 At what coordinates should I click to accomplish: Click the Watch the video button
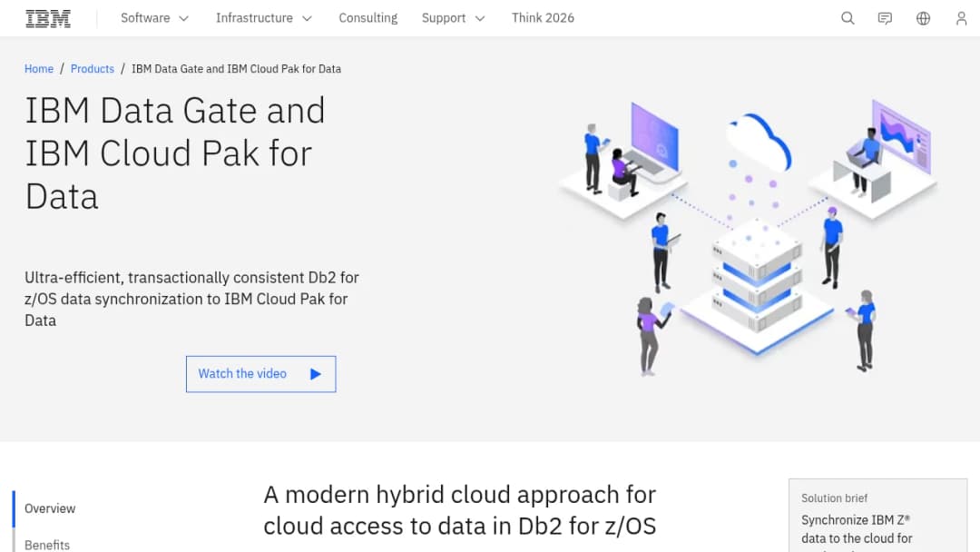click(260, 374)
